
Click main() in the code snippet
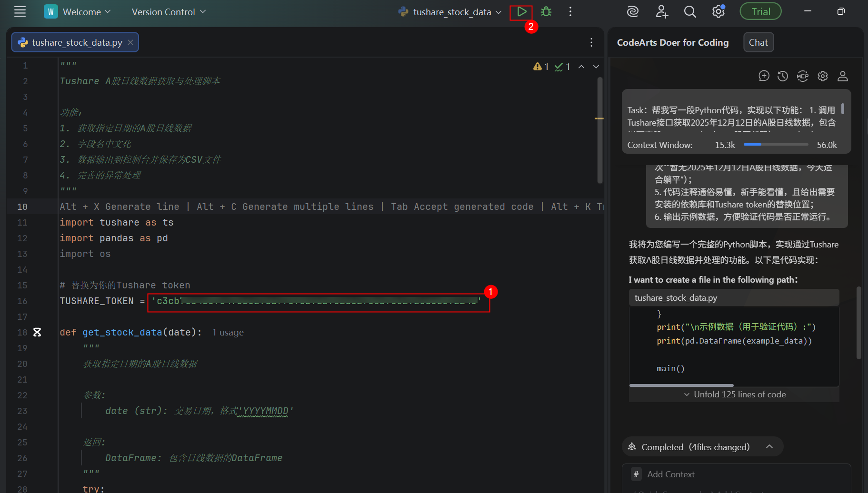coord(670,369)
